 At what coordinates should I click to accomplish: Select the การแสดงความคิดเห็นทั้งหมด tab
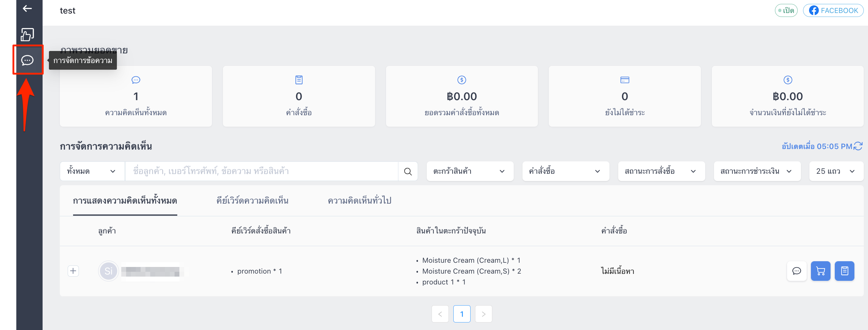[x=125, y=201]
